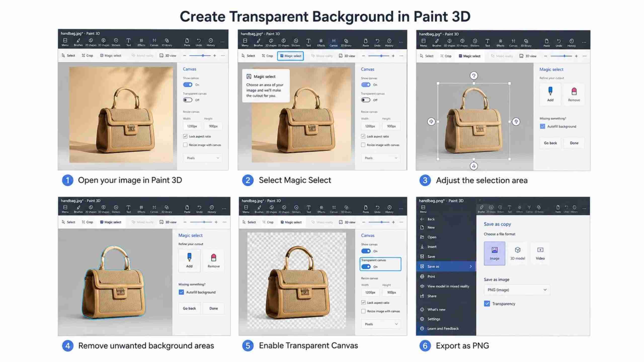This screenshot has width=644, height=362.
Task: Uncheck Autofill background in step 4 window
Action: pyautogui.click(x=181, y=292)
